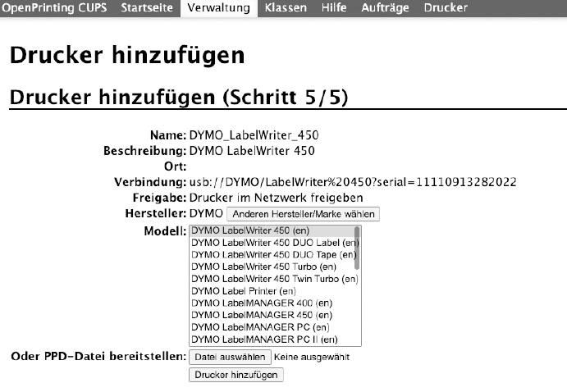Click the 'Drucker hinzufügen (Schritt 5/5)' heading

(x=179, y=97)
